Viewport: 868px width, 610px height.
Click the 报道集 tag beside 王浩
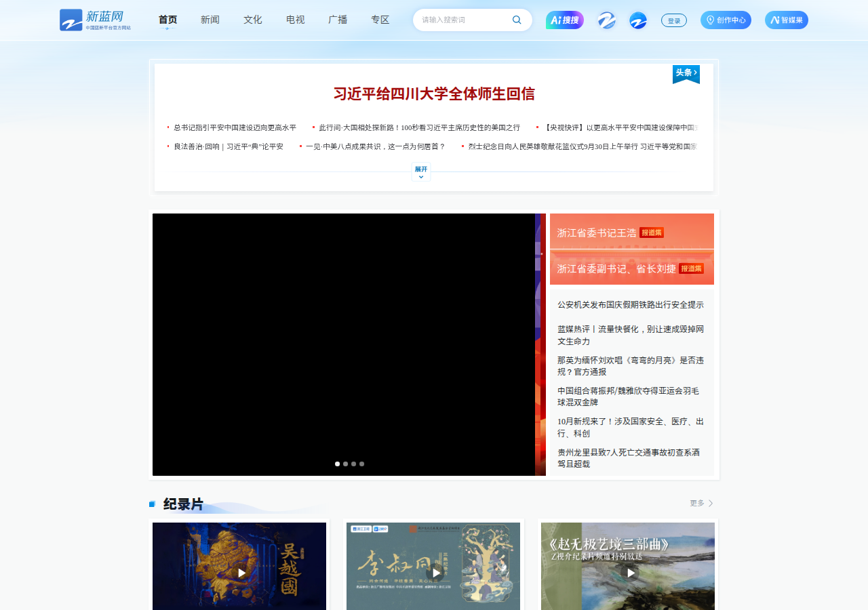click(652, 232)
